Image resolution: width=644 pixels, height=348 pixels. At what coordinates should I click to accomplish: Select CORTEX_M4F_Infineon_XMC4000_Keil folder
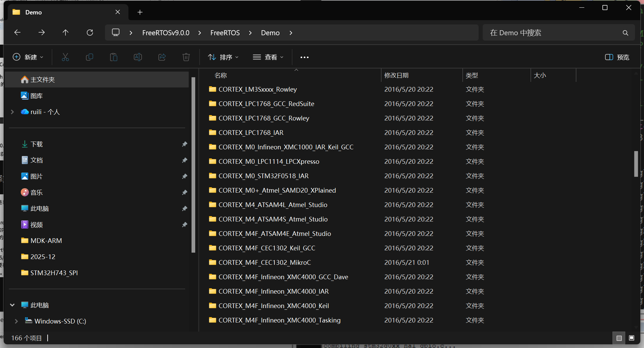(269, 306)
